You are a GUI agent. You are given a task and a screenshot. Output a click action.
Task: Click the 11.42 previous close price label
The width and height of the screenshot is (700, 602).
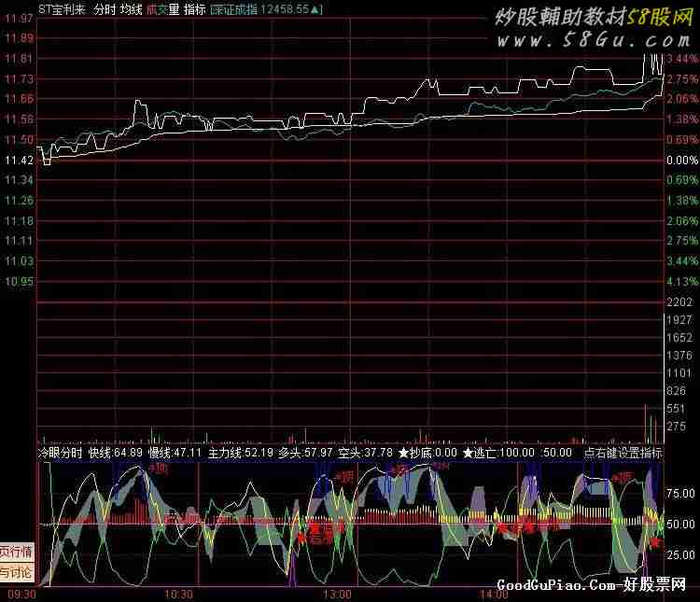pos(19,160)
